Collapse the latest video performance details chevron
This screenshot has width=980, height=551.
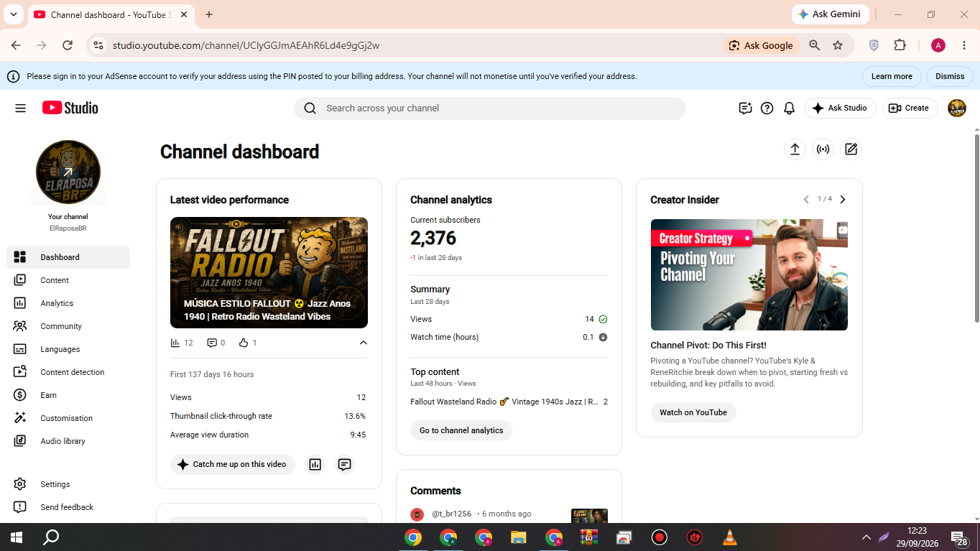(x=363, y=343)
